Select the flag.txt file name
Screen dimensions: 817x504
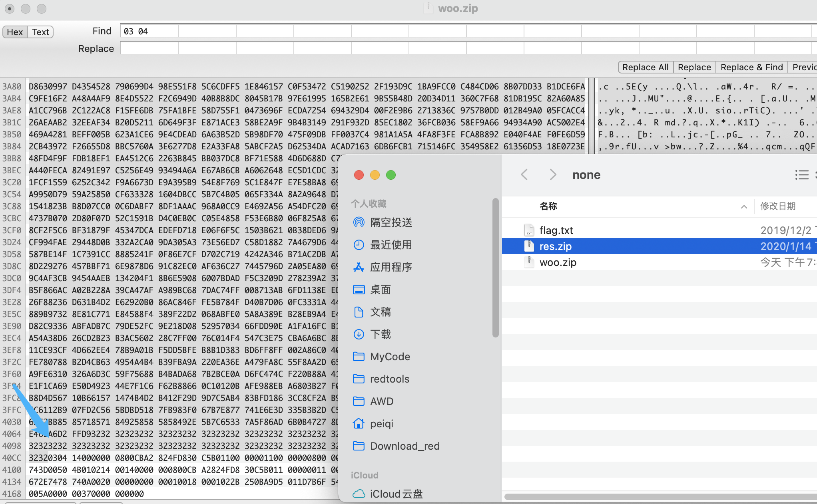click(556, 230)
